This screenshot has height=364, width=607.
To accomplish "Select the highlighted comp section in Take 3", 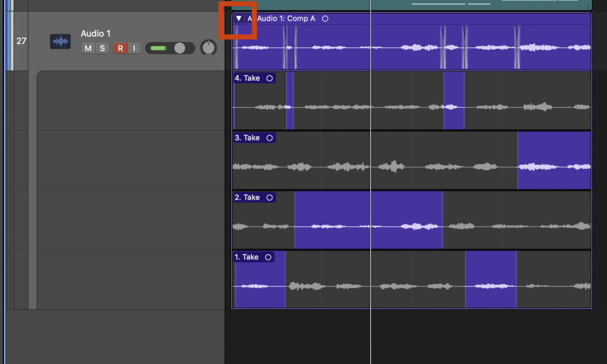I will [554, 160].
